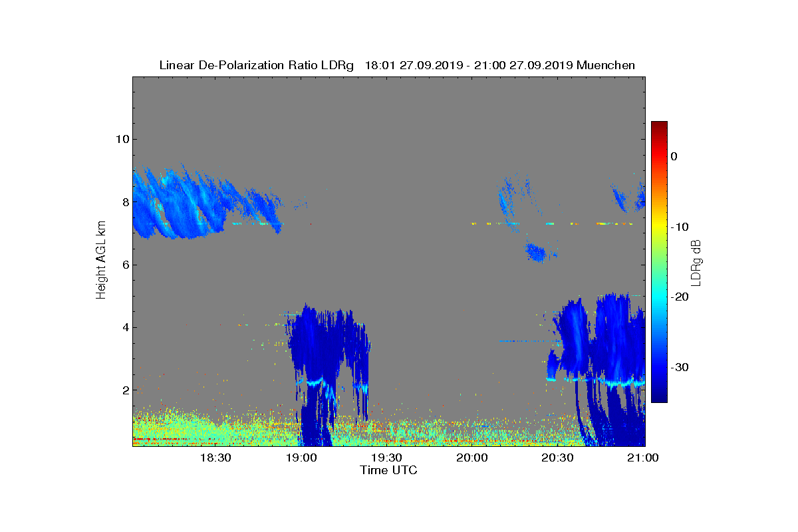Click the 18:30 time tick label
798x532 pixels.
[x=215, y=458]
